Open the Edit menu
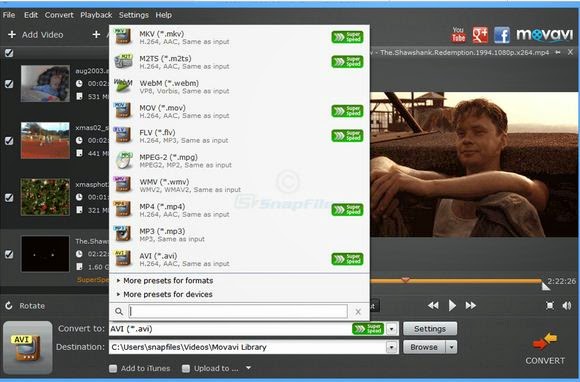 point(31,15)
